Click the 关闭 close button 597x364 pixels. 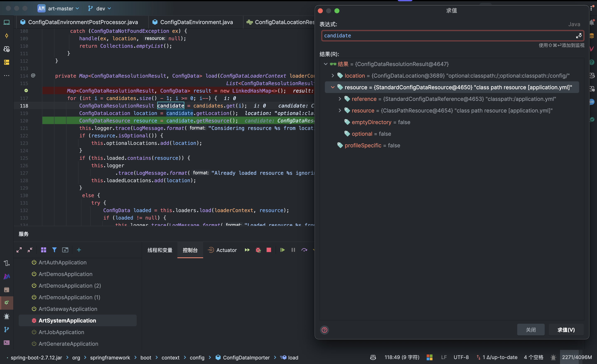[x=531, y=330]
